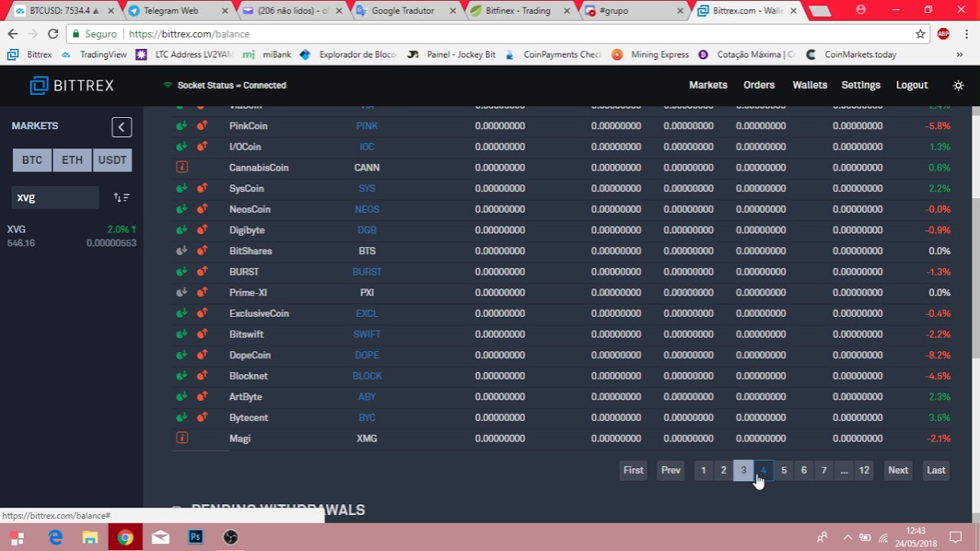980x551 pixels.
Task: Click the DGB symbol link
Action: (367, 230)
